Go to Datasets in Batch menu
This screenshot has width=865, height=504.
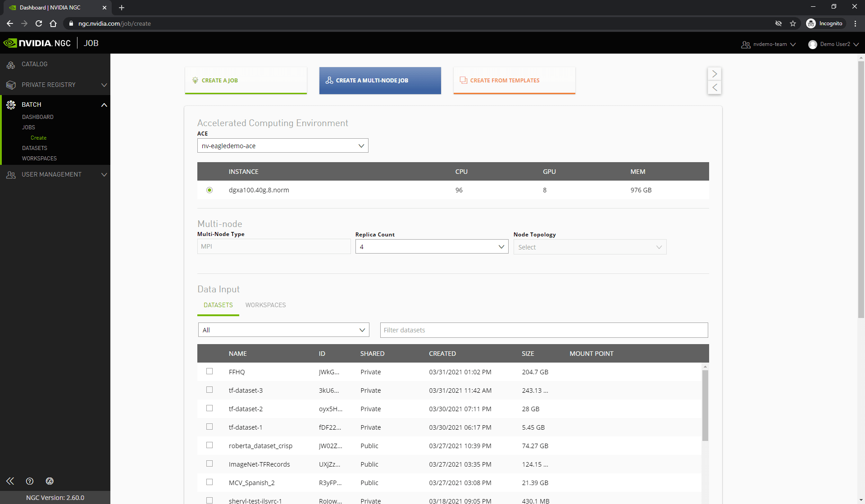(x=35, y=148)
